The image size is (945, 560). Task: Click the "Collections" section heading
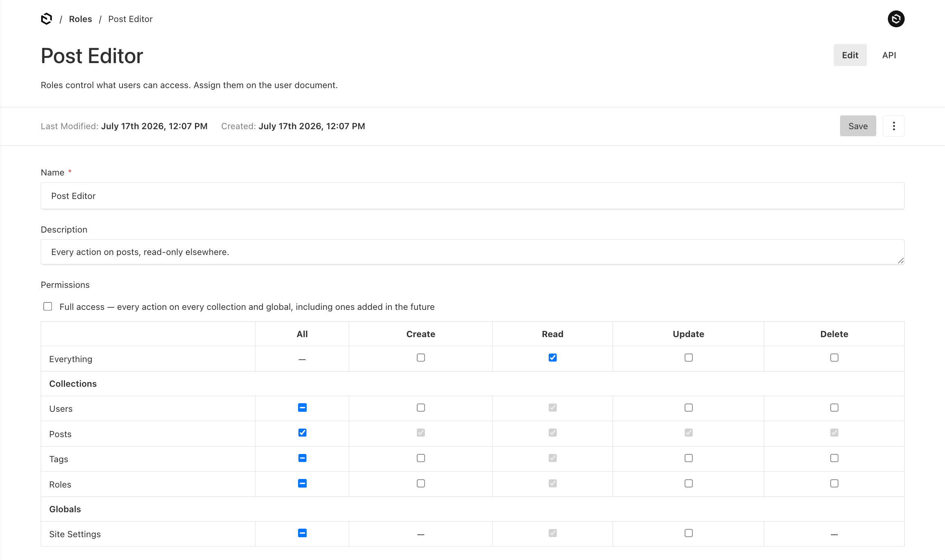pos(73,383)
